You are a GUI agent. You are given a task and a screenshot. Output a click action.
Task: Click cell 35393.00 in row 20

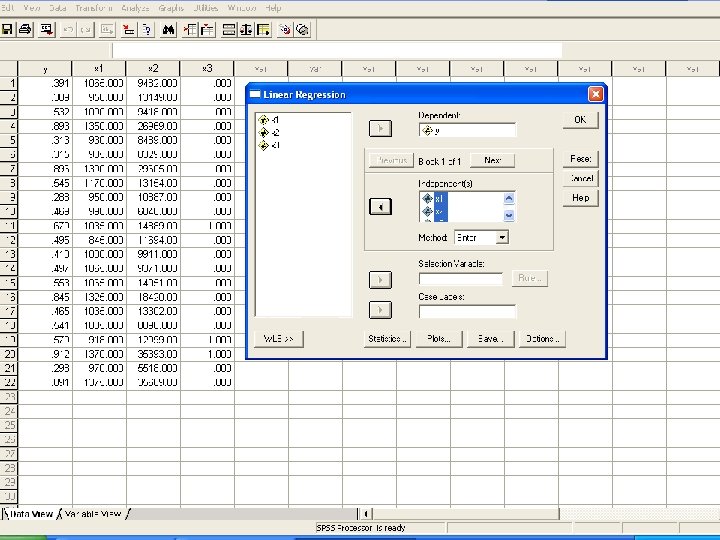click(153, 354)
